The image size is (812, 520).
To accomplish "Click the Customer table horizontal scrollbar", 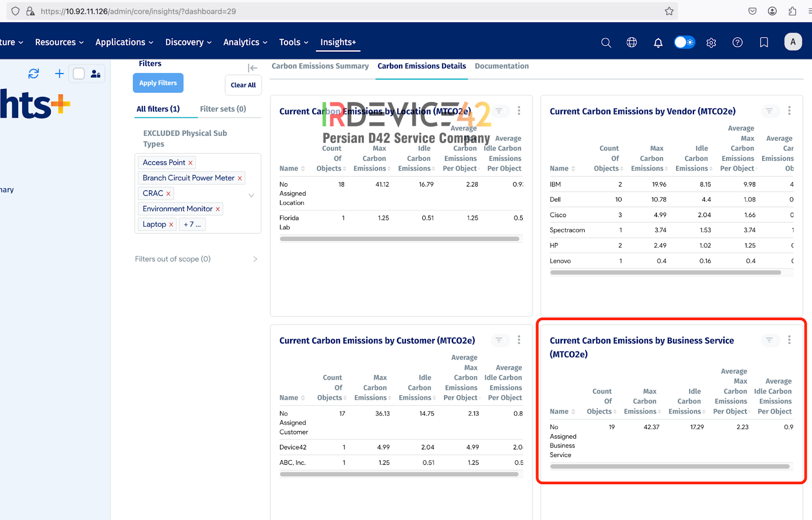I will coord(399,474).
